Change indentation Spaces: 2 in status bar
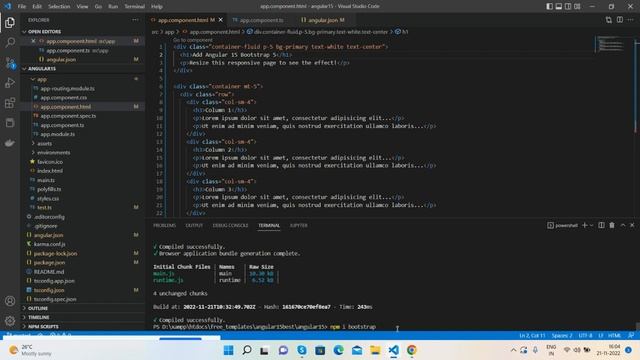The width and height of the screenshot is (640, 360). pos(562,336)
